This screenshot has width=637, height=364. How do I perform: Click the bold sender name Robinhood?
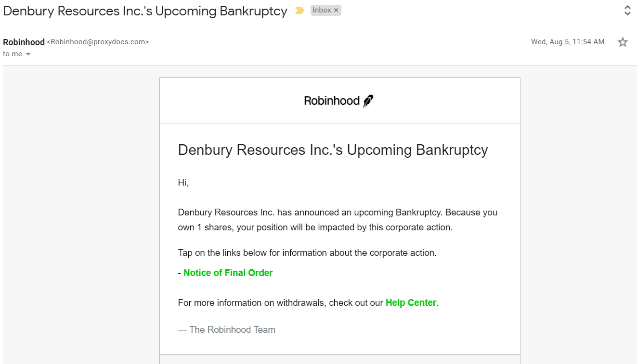[x=24, y=42]
